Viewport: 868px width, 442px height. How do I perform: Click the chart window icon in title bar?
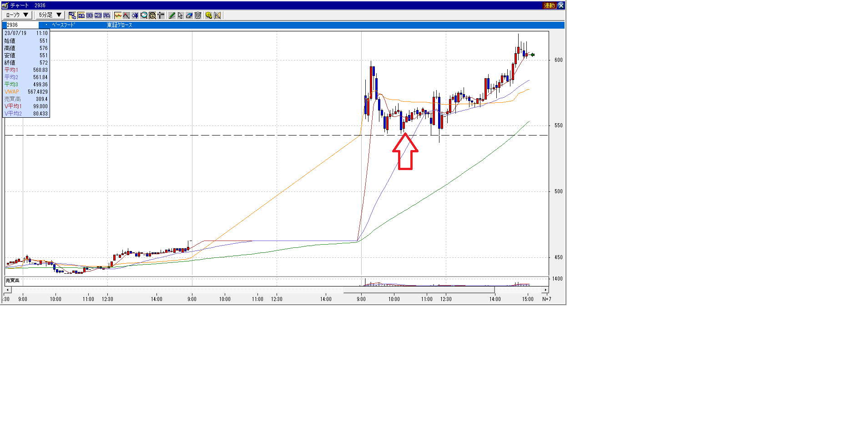point(5,5)
